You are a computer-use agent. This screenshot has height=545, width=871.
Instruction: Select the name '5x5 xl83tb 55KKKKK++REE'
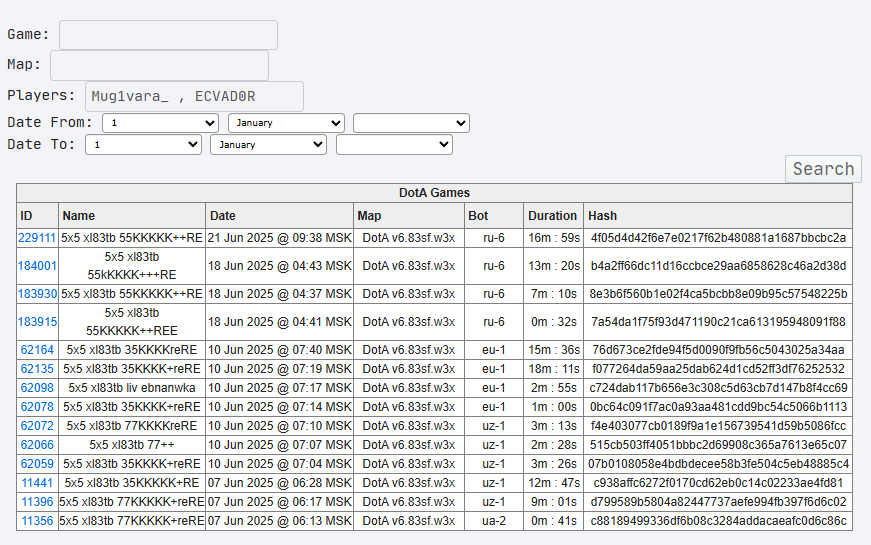[x=132, y=322]
